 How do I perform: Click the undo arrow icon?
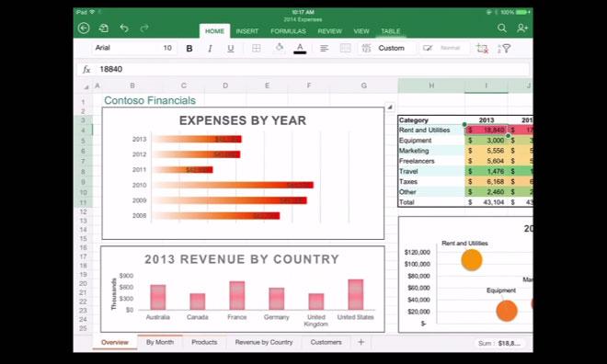tap(124, 28)
